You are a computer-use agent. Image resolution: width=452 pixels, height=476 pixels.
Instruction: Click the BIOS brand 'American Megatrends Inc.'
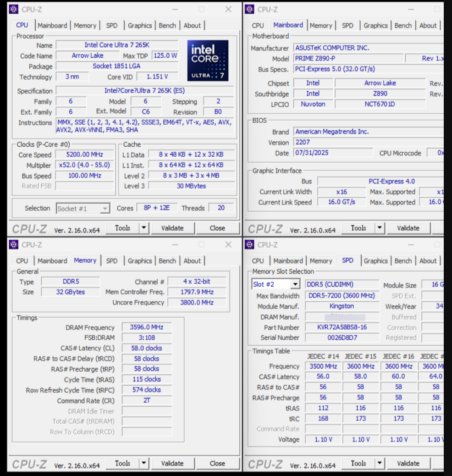[x=368, y=132]
